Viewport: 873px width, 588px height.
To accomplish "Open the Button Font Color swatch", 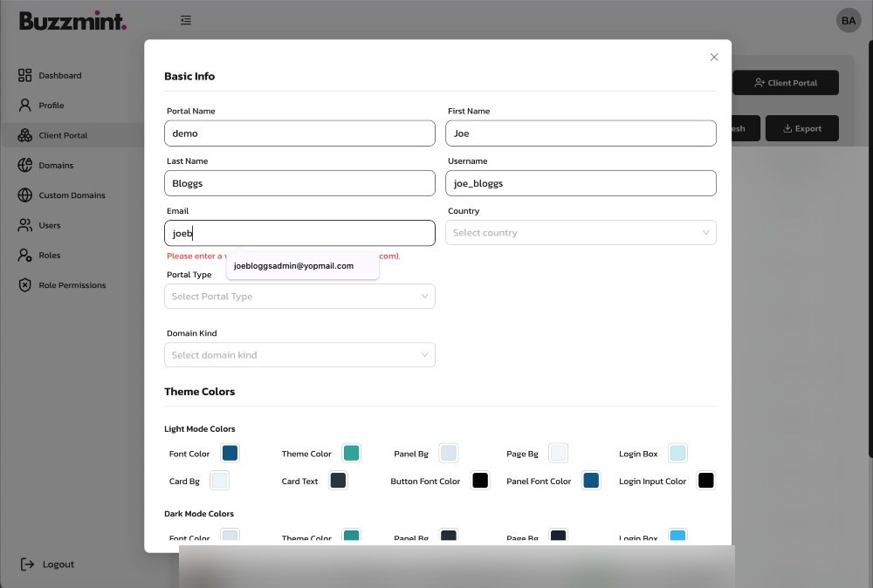I will [x=480, y=481].
